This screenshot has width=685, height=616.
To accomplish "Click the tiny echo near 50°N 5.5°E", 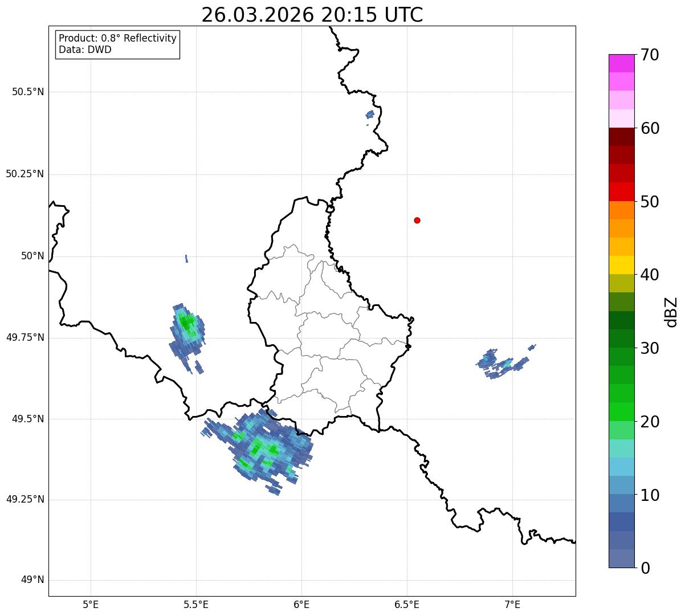I will click(186, 259).
